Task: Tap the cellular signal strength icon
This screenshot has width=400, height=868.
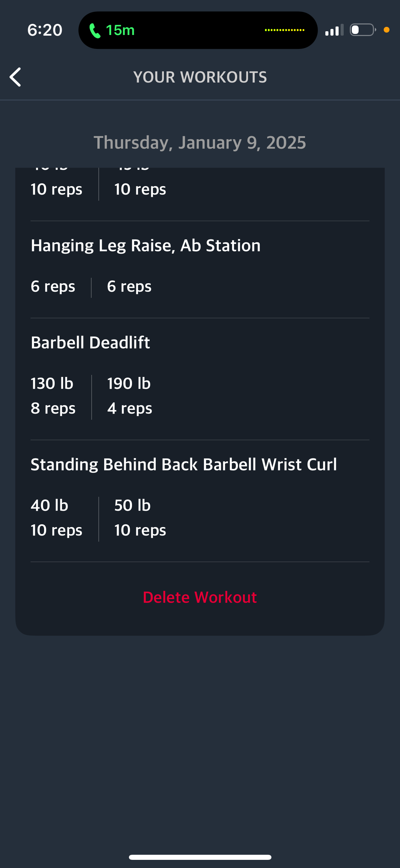Action: click(334, 30)
